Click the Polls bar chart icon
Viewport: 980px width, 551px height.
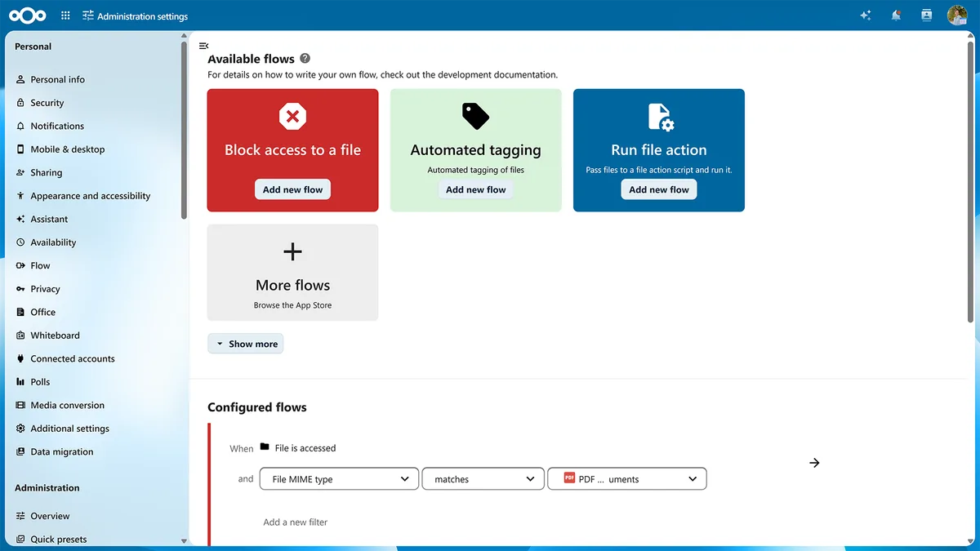point(20,382)
